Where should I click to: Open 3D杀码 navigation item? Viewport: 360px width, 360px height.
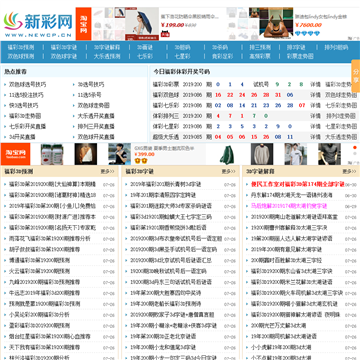tap(220, 47)
